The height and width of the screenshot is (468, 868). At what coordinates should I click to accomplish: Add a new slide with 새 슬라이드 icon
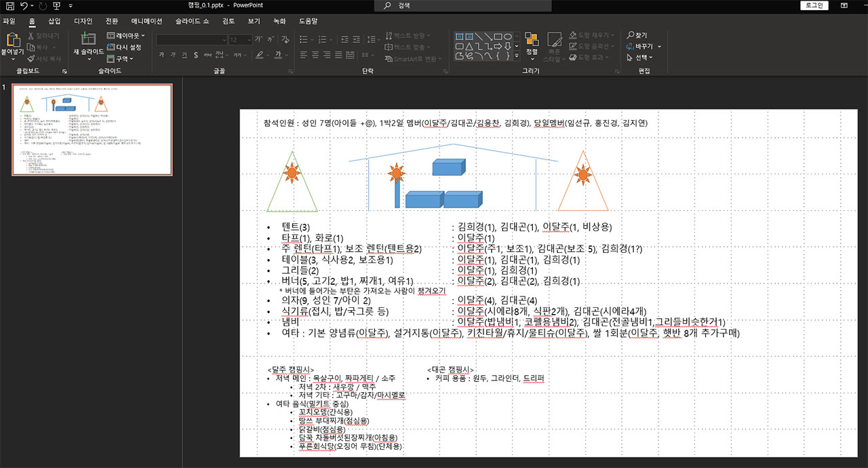coord(88,39)
